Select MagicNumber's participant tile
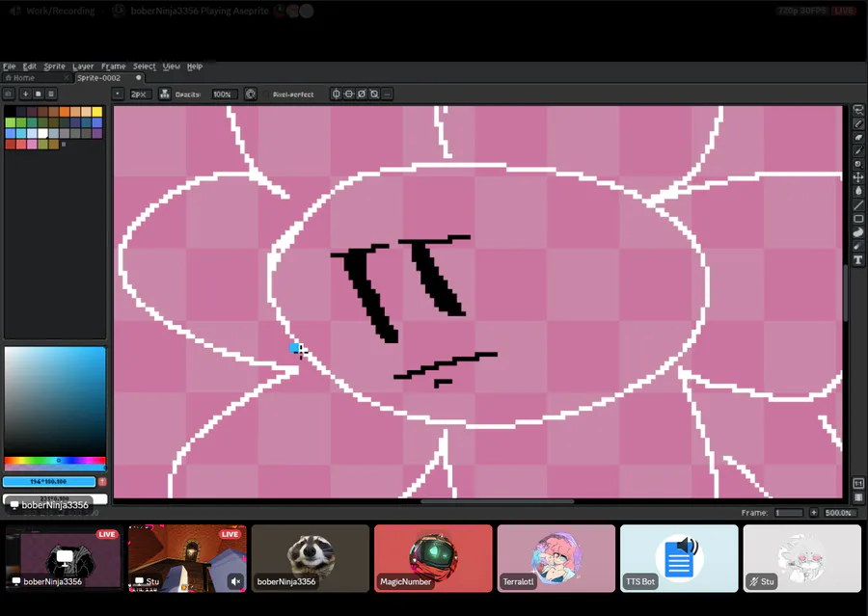This screenshot has width=868, height=616. [433, 558]
